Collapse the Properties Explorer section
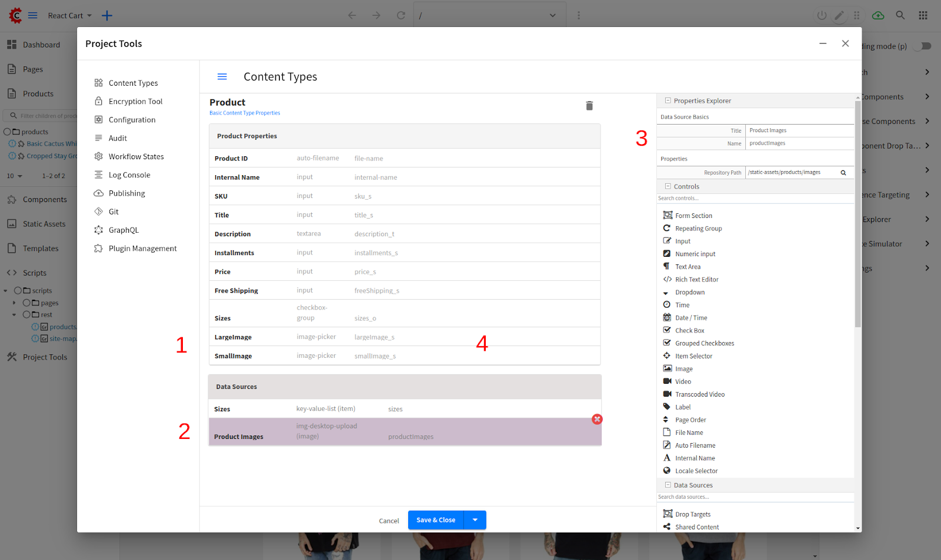The image size is (941, 560). coord(668,100)
